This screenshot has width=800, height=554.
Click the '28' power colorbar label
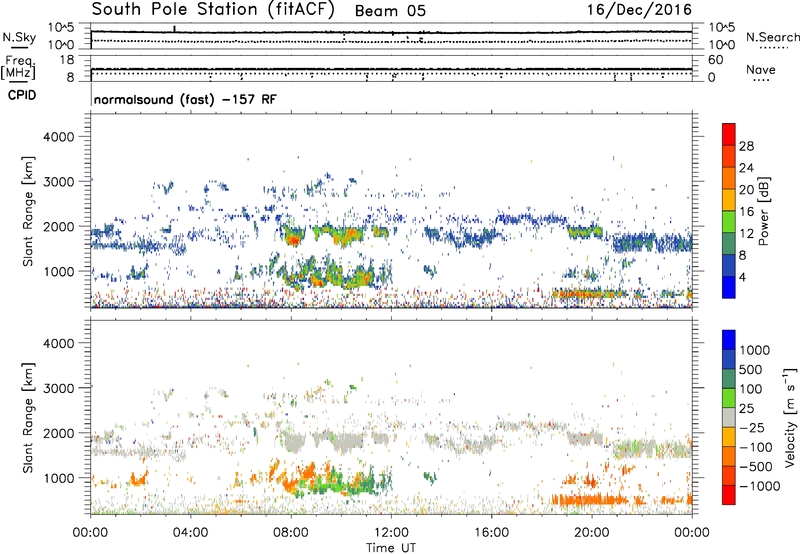click(x=746, y=146)
